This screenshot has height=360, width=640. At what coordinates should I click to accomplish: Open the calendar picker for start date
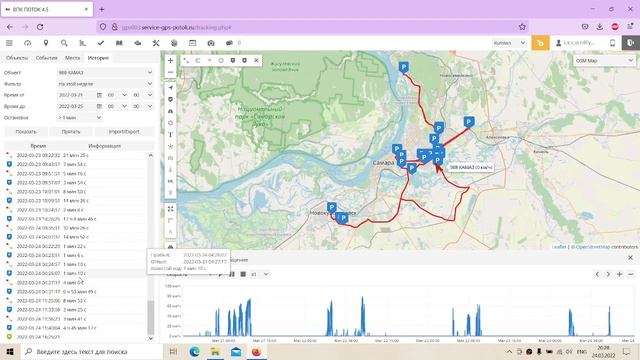(x=99, y=95)
